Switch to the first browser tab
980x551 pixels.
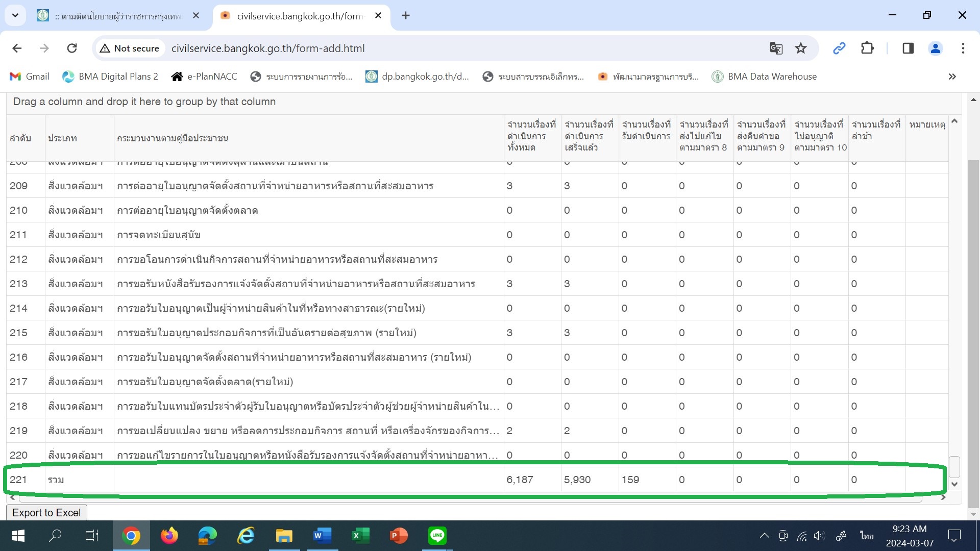(x=118, y=16)
